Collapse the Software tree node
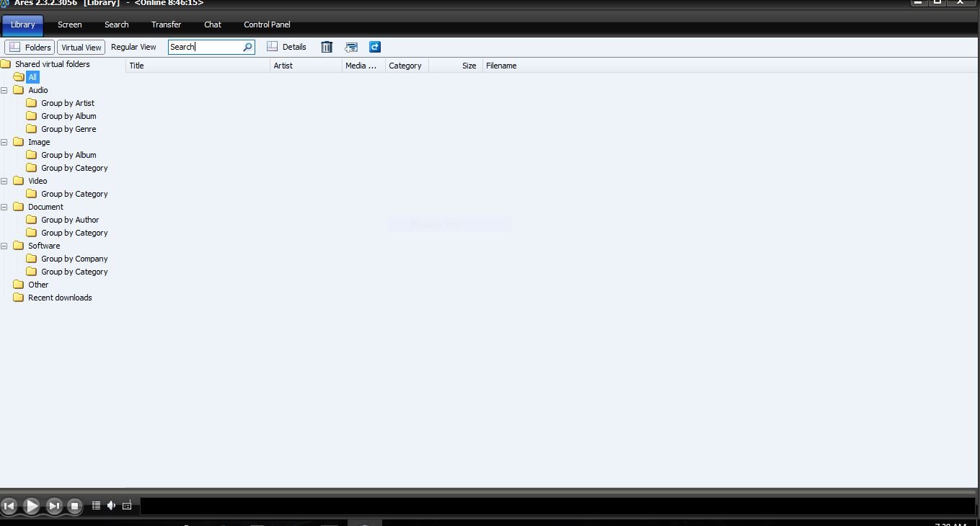 (x=4, y=246)
